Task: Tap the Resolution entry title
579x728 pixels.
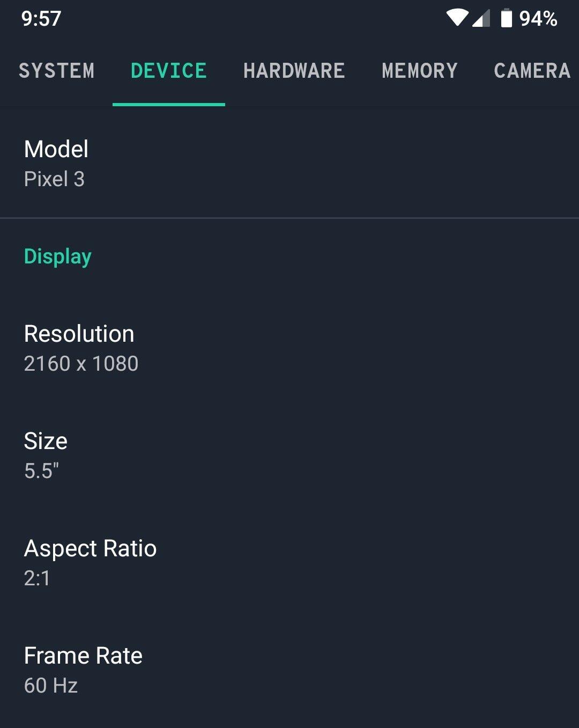Action: 79,334
